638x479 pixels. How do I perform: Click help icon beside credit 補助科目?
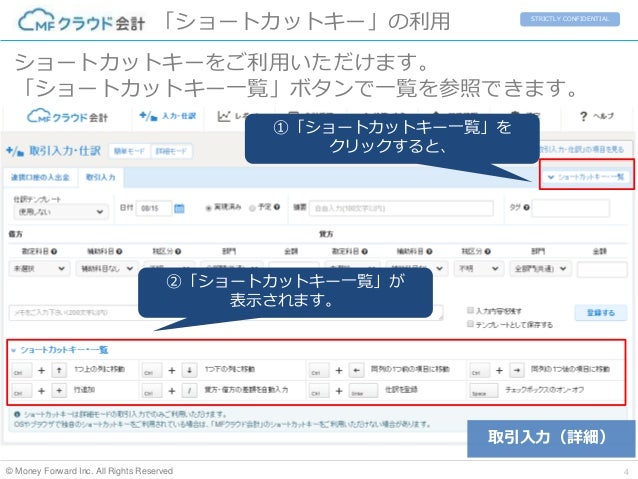(429, 252)
